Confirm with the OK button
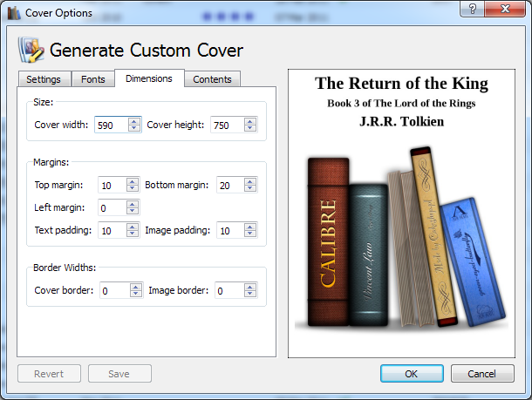 [412, 374]
